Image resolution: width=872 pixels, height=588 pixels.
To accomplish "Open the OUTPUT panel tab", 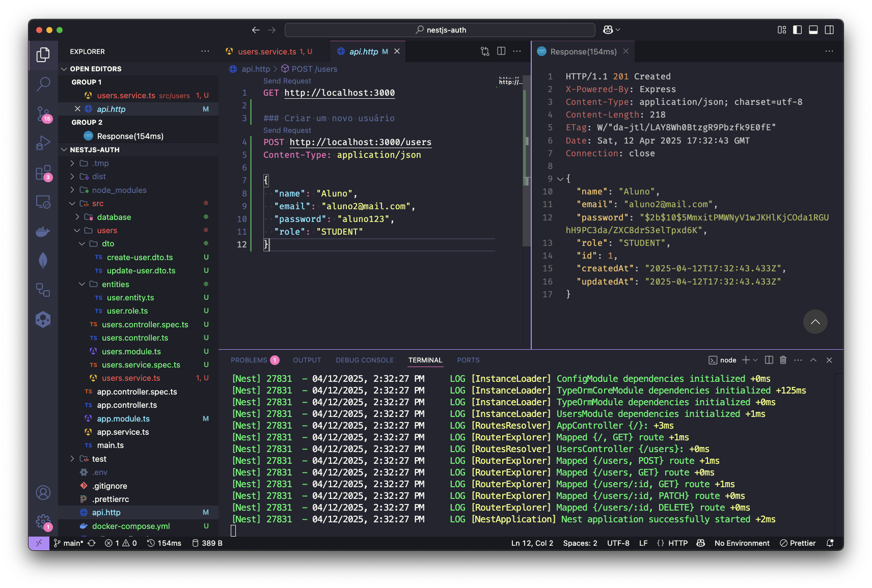I will (x=307, y=360).
